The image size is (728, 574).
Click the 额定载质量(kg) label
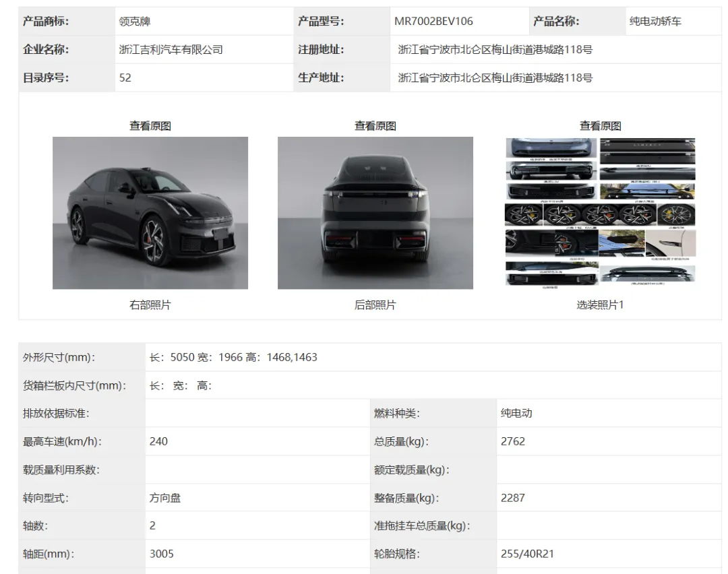[x=411, y=470]
